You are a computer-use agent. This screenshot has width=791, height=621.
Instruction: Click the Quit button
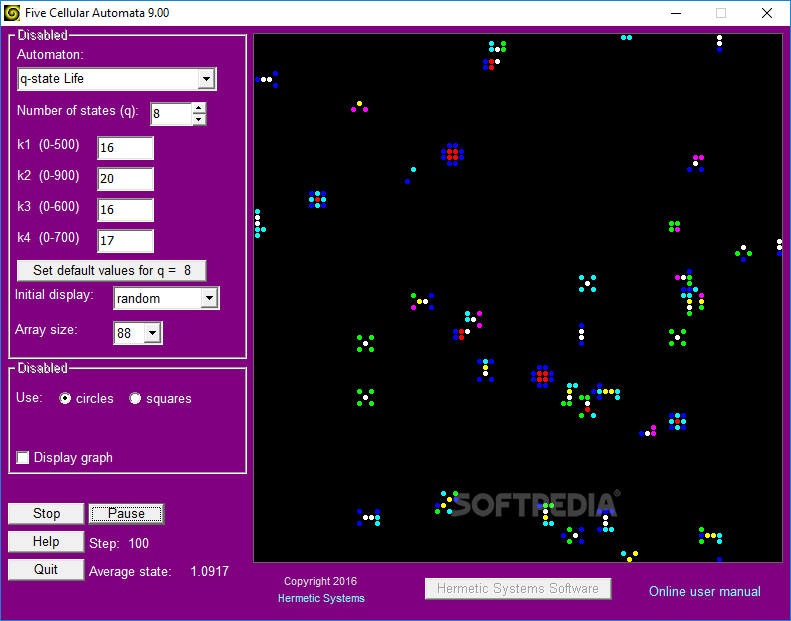pyautogui.click(x=46, y=569)
